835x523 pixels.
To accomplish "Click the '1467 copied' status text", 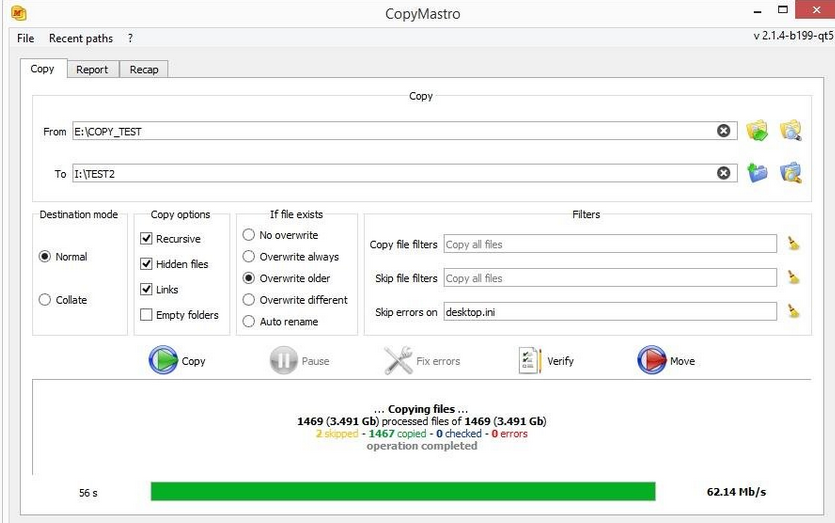I will [397, 434].
